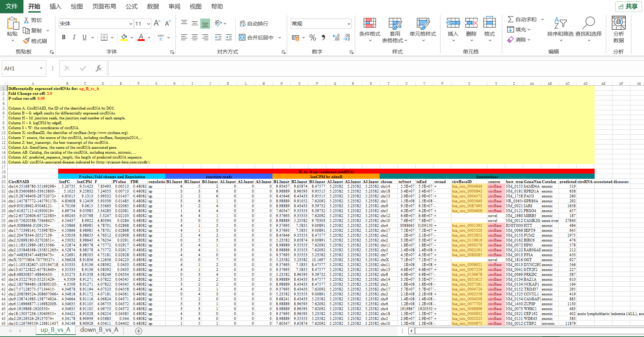Click the Copy icon
The width and height of the screenshot is (644, 337).
(x=26, y=30)
